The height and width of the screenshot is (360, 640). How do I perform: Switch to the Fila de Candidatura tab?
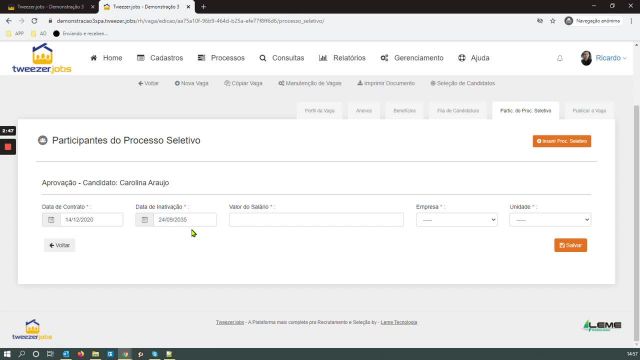point(458,111)
